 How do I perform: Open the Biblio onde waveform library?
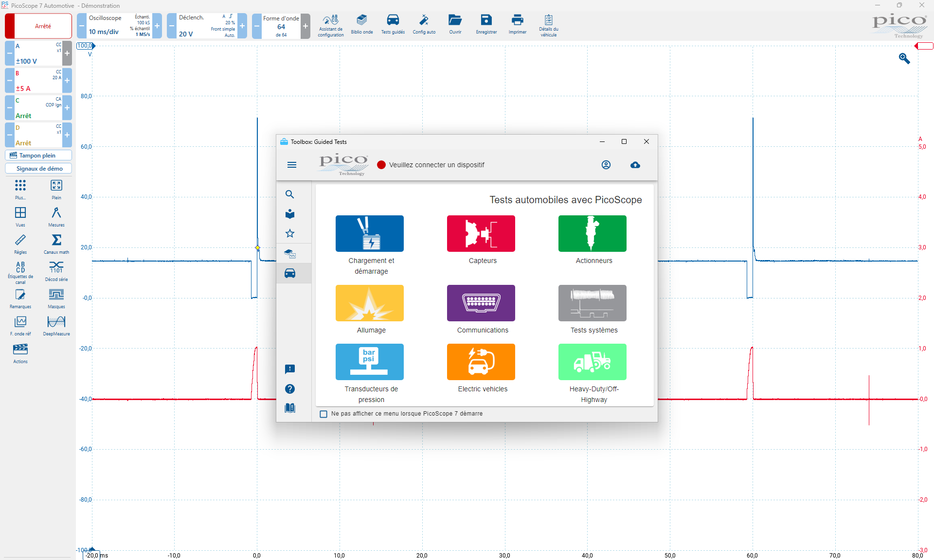362,24
